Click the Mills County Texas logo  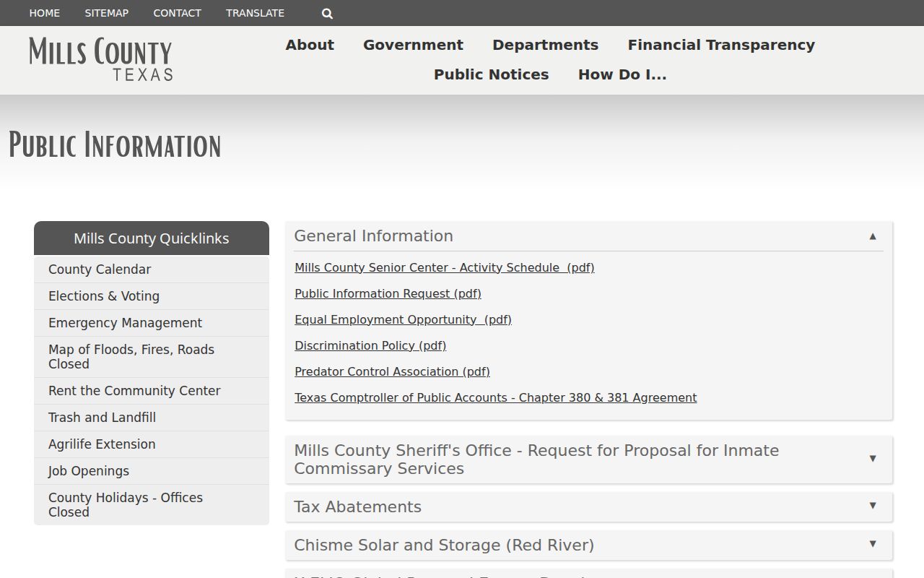101,59
